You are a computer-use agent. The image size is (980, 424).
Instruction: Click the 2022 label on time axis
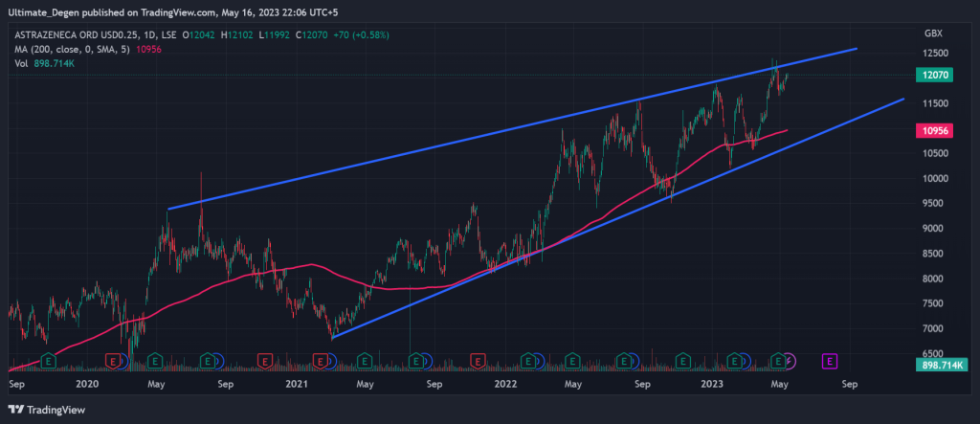pos(504,384)
